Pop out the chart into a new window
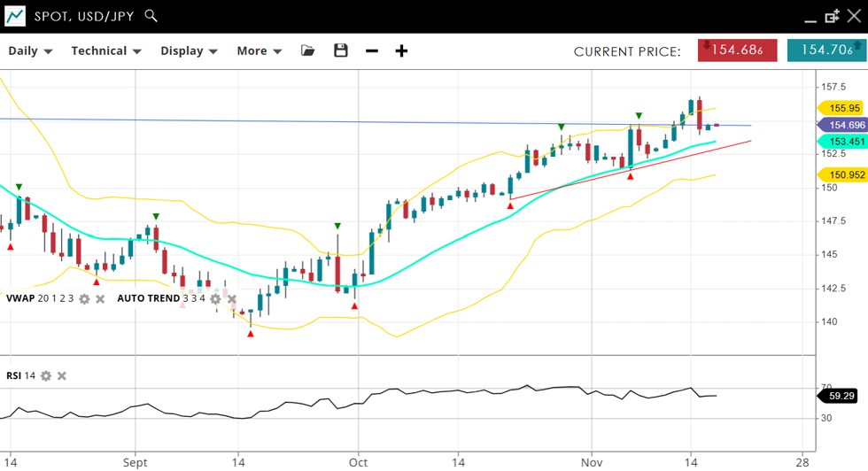868x471 pixels. point(832,16)
